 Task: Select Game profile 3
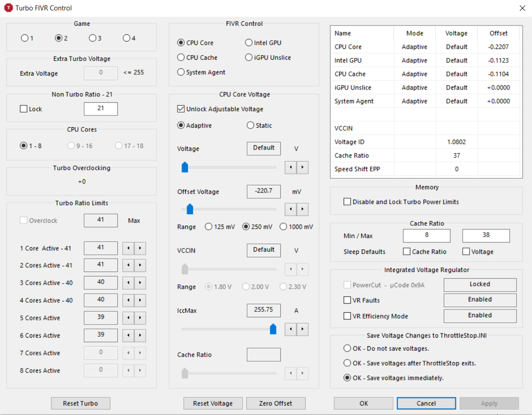point(92,38)
